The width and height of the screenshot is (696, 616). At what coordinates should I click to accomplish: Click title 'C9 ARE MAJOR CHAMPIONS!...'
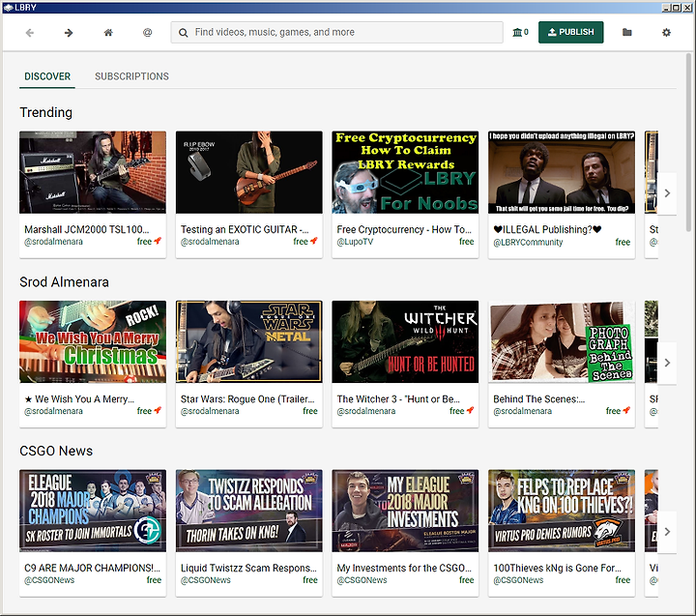[92, 568]
